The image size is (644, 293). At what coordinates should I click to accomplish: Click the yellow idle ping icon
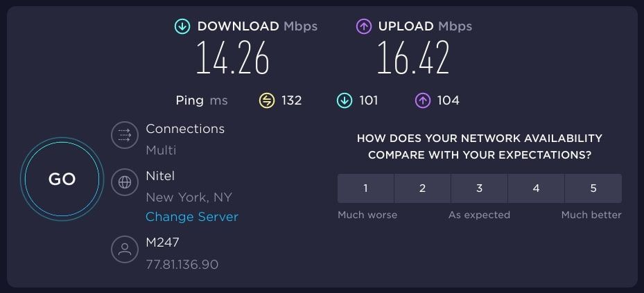click(x=267, y=100)
